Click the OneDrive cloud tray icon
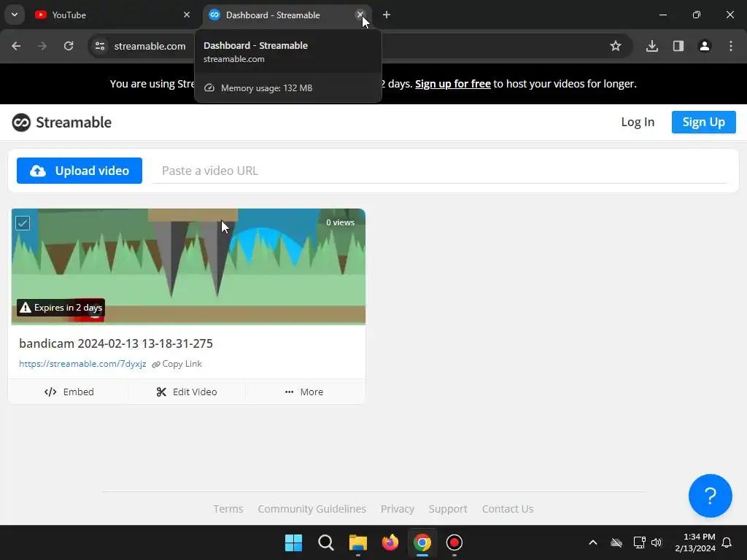Screen dimensions: 747x560 coord(616,542)
